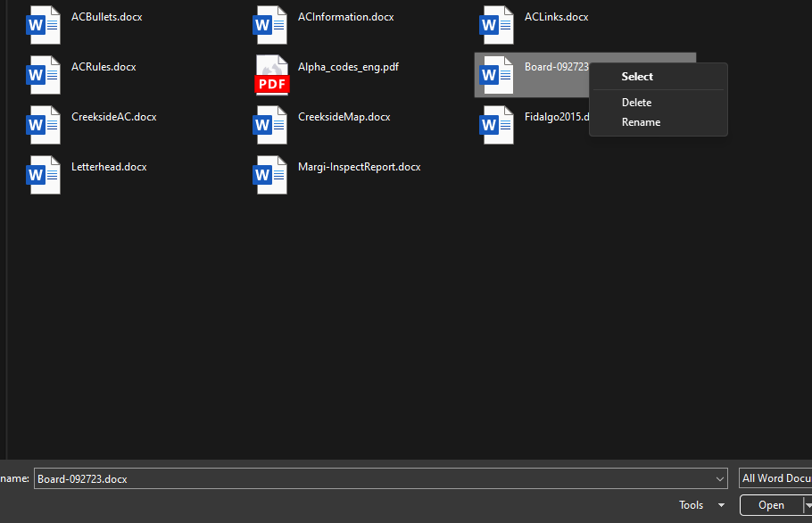Click the CreeksideMap.docx Word icon
Image resolution: width=812 pixels, height=523 pixels.
(269, 125)
